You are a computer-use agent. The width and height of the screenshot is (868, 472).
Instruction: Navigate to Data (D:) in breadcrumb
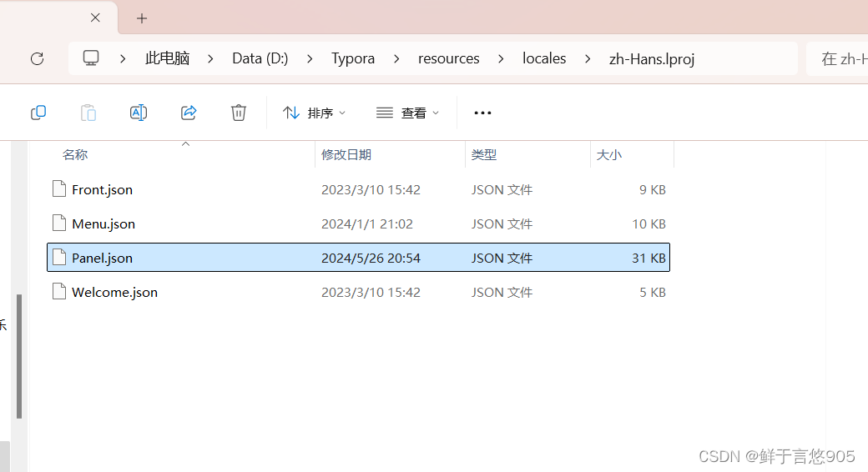(260, 58)
